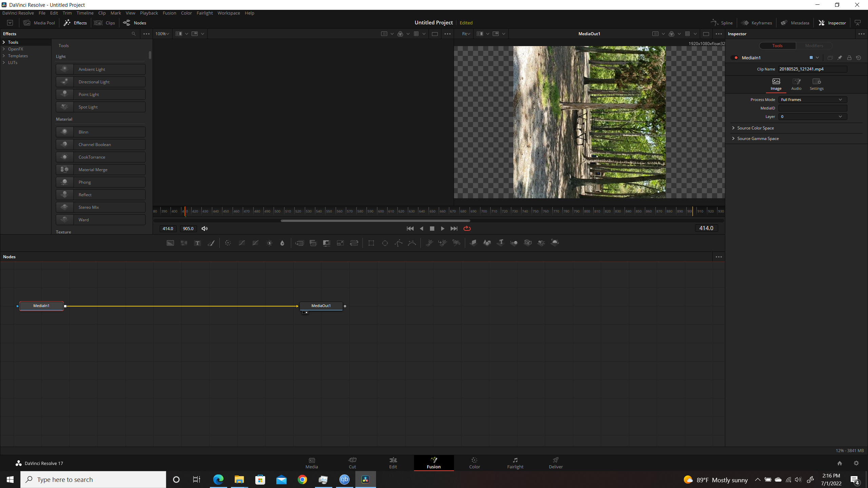Toggle audio mute speaker button
Screen dimensions: 868x488
(x=204, y=228)
